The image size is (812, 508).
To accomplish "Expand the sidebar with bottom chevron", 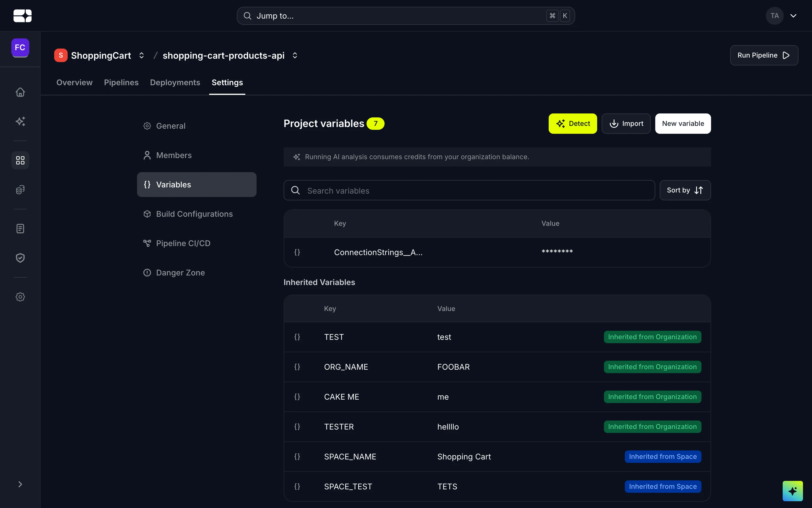I will pyautogui.click(x=20, y=484).
